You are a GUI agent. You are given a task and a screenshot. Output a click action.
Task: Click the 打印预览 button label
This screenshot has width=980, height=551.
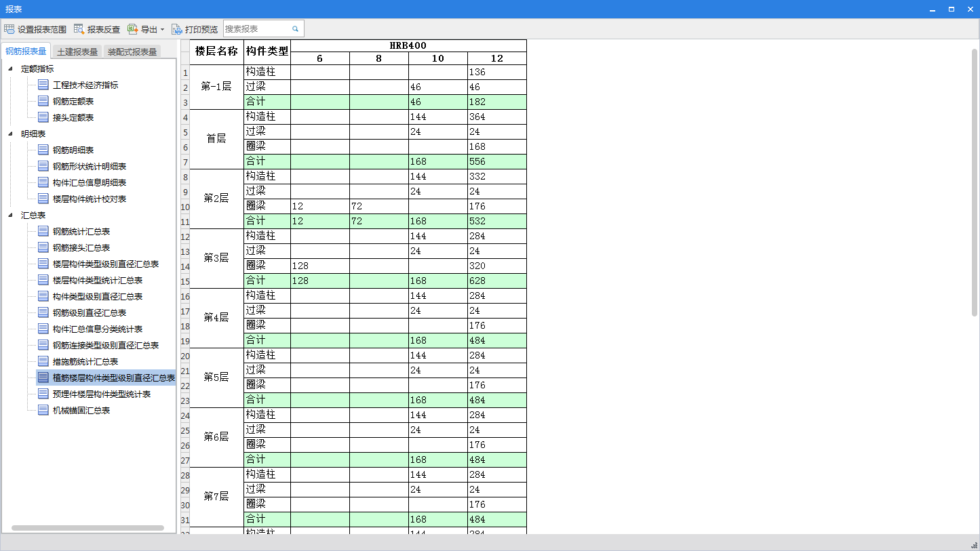coord(201,29)
